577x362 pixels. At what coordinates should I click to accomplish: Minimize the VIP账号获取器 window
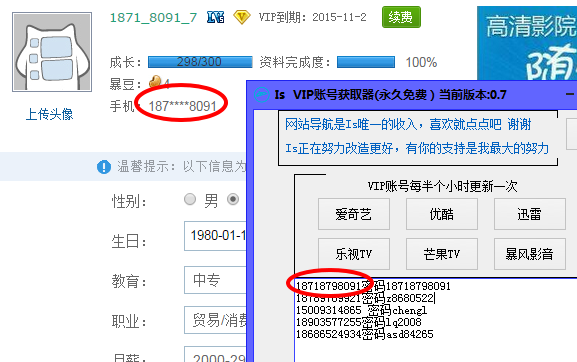click(x=569, y=95)
